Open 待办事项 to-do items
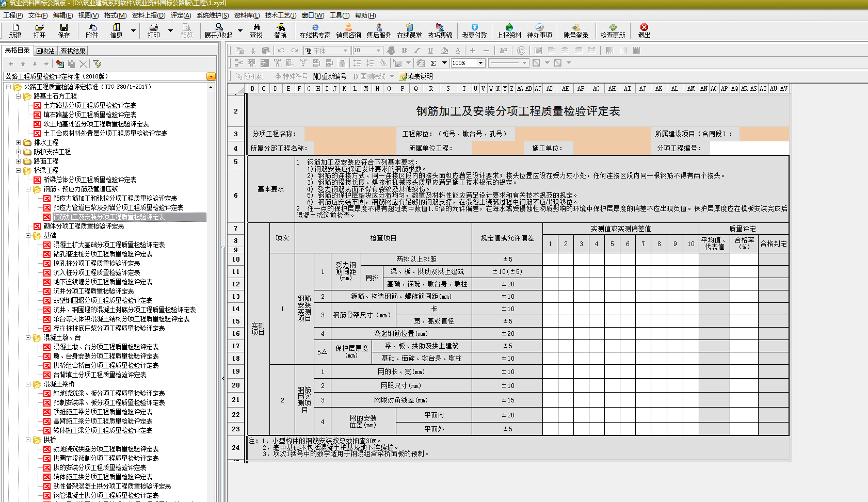This screenshot has height=502, width=868. click(539, 31)
